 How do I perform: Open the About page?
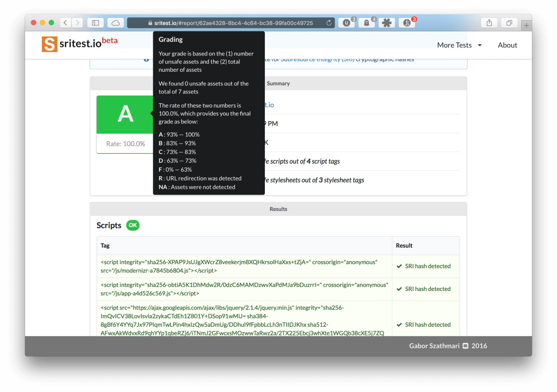point(508,45)
